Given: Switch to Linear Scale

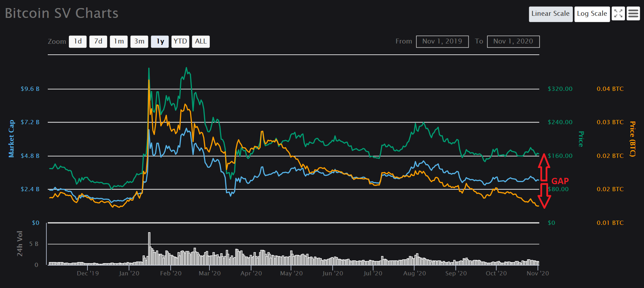Looking at the screenshot, I should point(551,14).
